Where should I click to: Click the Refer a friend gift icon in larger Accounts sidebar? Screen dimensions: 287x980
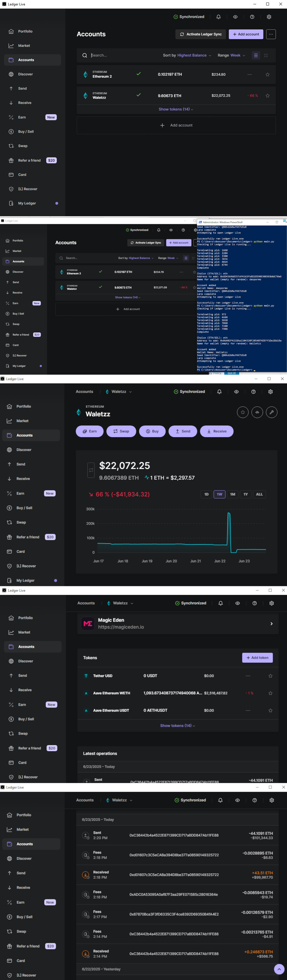11,160
